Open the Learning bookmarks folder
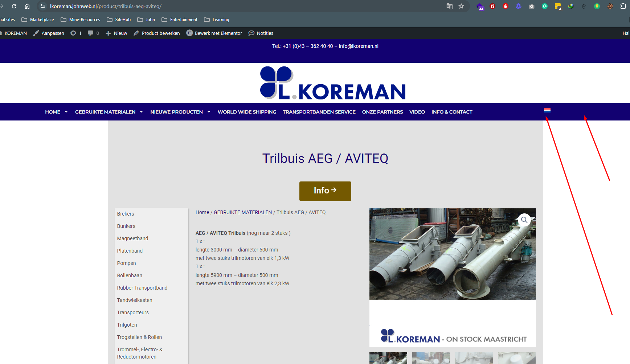The width and height of the screenshot is (630, 364). [x=217, y=20]
